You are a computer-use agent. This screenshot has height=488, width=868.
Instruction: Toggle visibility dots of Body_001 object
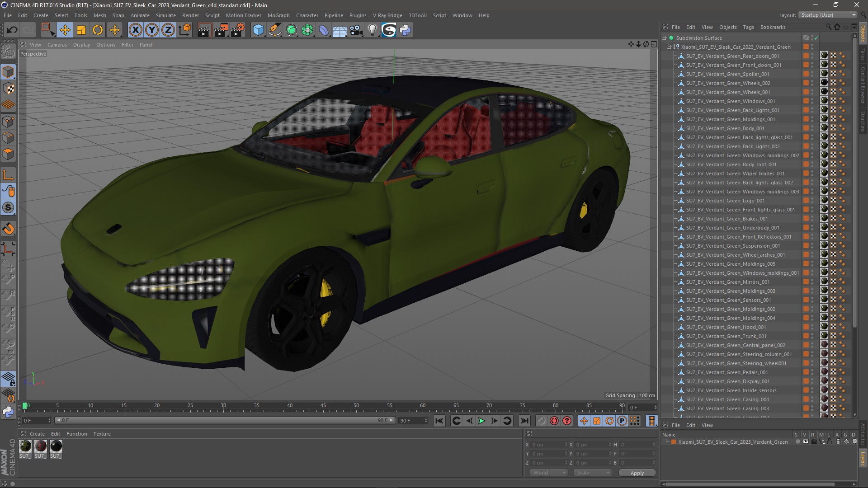click(812, 128)
